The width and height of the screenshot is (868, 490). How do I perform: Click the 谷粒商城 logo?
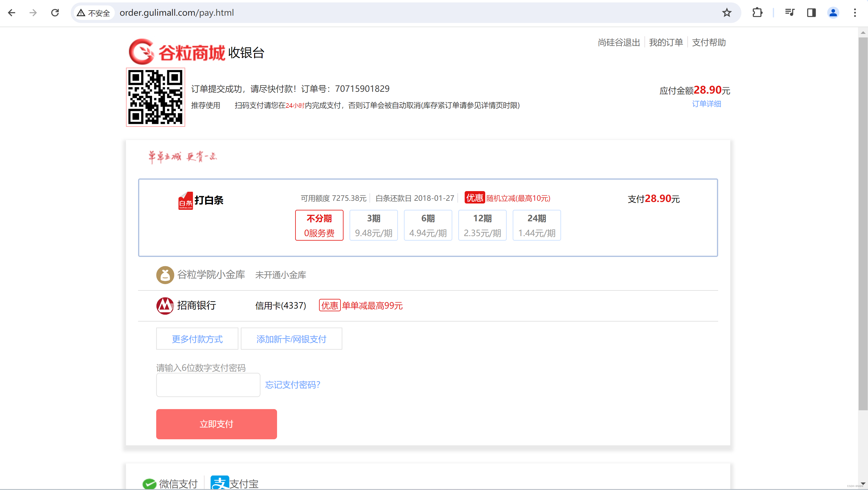click(x=177, y=52)
